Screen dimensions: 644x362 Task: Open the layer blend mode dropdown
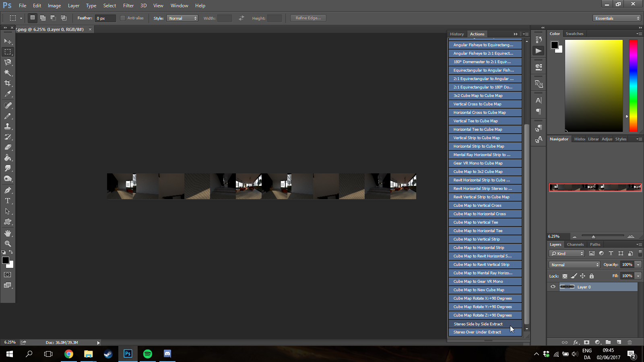574,265
